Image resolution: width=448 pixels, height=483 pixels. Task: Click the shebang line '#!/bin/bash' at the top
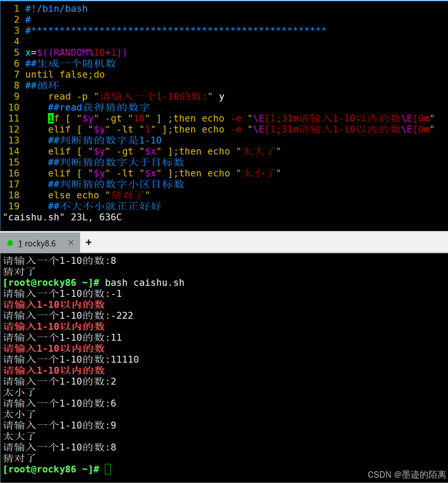point(56,8)
